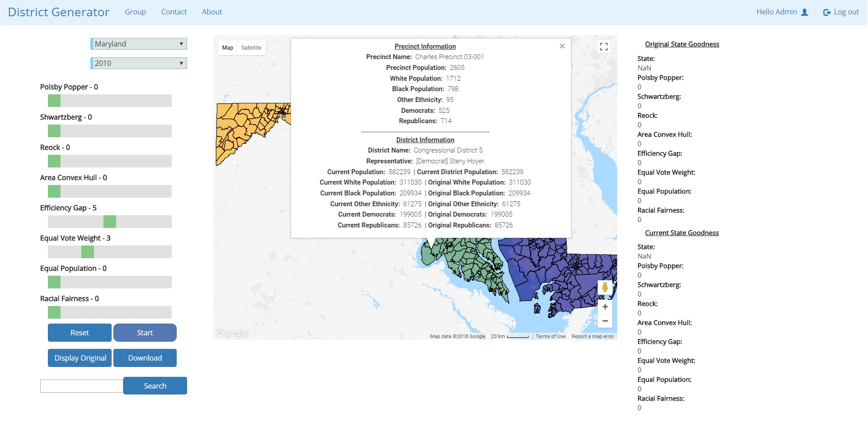Zoom in on the map
Viewport: 868px width, 422px height.
pyautogui.click(x=605, y=307)
